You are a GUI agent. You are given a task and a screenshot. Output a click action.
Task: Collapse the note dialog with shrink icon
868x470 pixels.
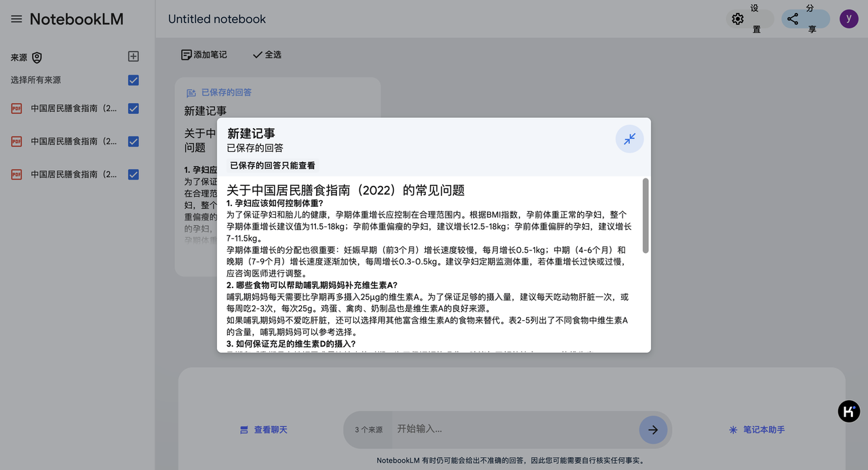(629, 139)
